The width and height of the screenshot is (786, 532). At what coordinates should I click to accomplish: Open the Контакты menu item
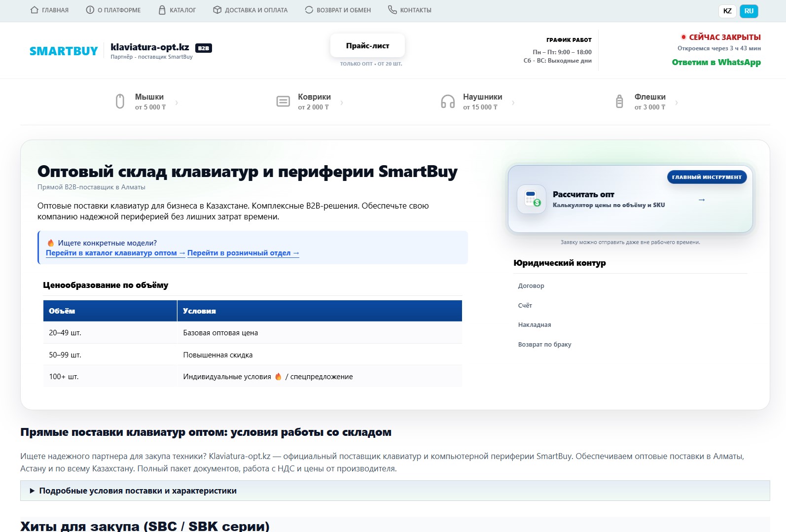point(415,10)
